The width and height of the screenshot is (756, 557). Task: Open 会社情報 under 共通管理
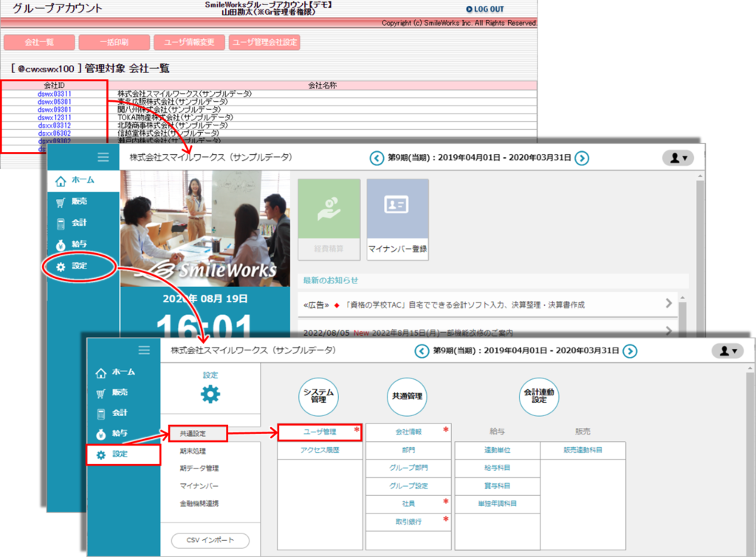click(408, 432)
